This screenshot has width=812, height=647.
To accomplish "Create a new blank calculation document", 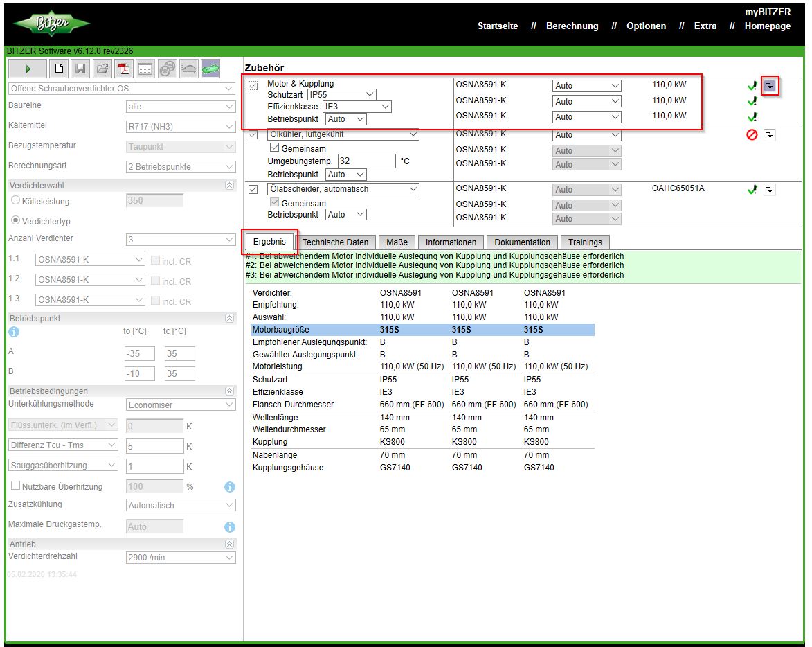I will pos(60,69).
